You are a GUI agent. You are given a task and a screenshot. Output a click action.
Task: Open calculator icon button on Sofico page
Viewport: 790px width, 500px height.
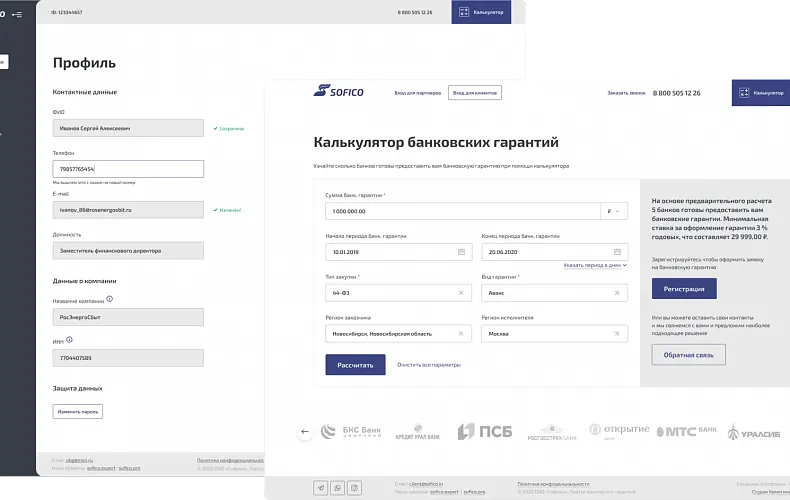pos(744,93)
